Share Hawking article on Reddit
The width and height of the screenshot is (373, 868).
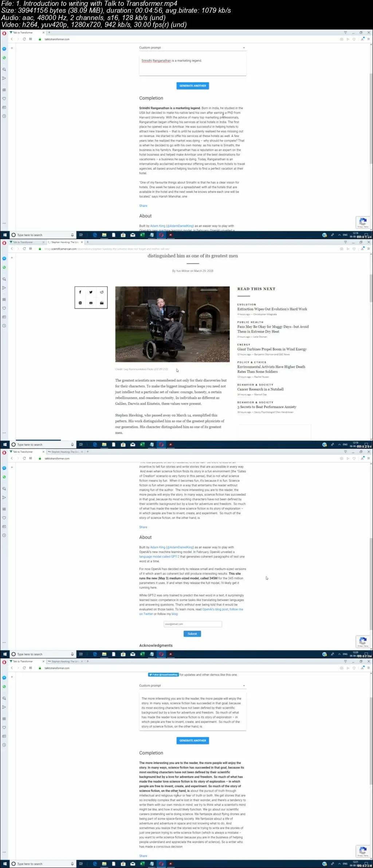(102, 292)
